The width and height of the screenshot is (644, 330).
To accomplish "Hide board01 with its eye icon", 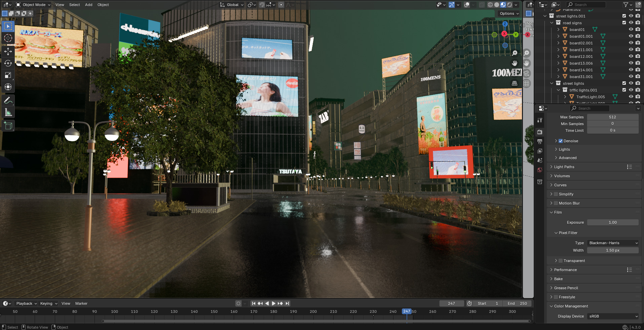I will [631, 30].
